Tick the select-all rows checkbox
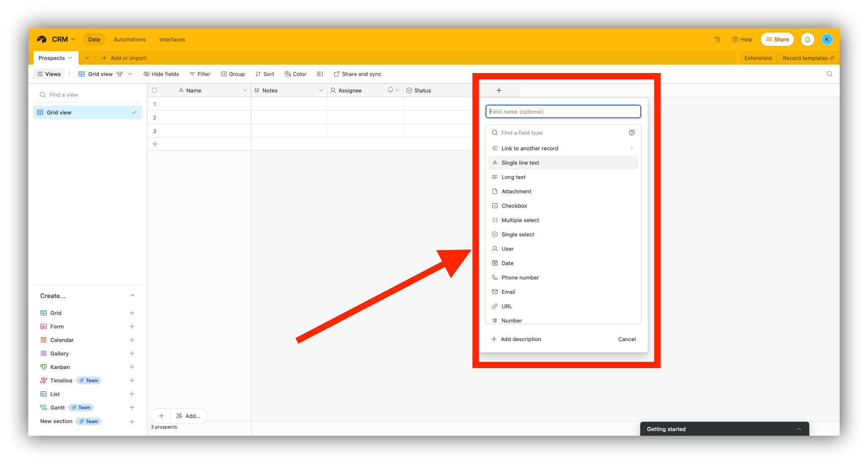The width and height of the screenshot is (868, 464). [x=154, y=90]
